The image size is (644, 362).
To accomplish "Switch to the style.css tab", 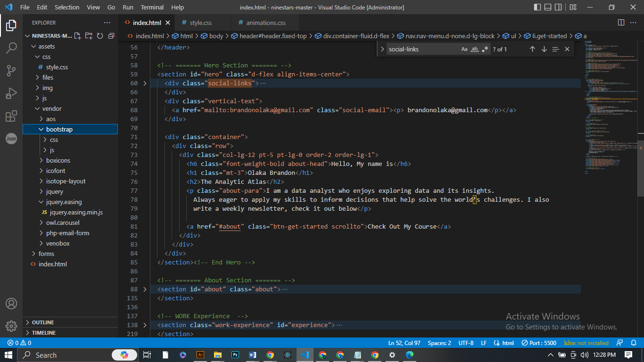I will tap(200, 23).
